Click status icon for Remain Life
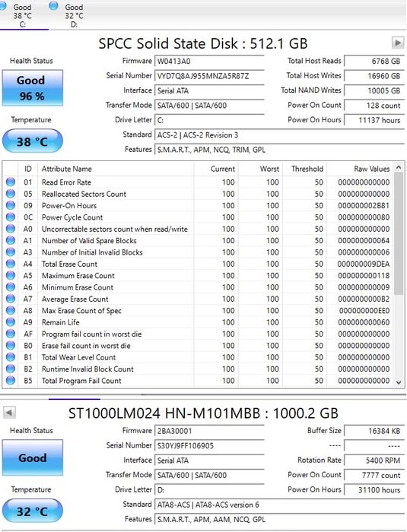The height and width of the screenshot is (532, 407). [11, 321]
